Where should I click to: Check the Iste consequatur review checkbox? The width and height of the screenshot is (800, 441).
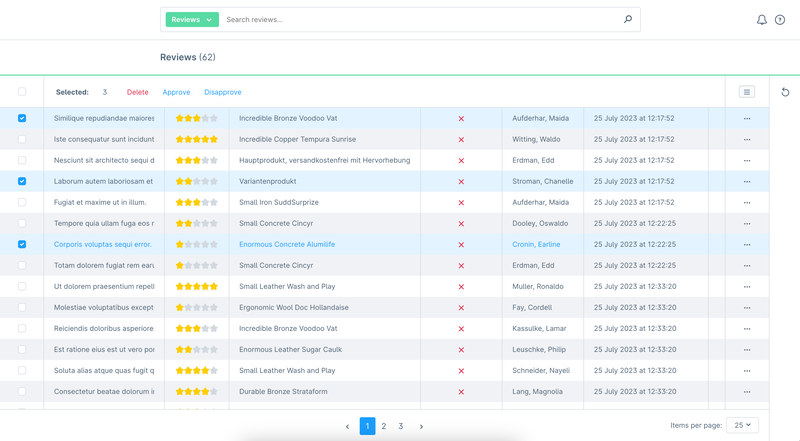tap(22, 140)
